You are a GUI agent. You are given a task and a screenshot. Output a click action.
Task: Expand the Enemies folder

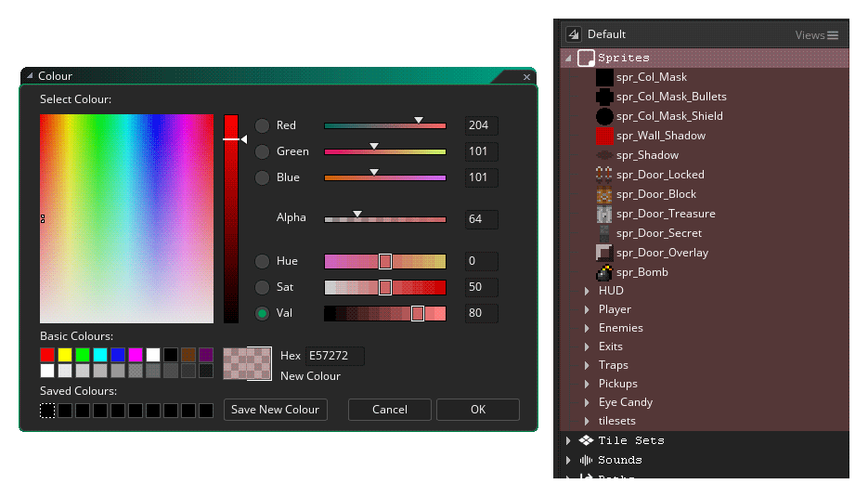coord(587,328)
